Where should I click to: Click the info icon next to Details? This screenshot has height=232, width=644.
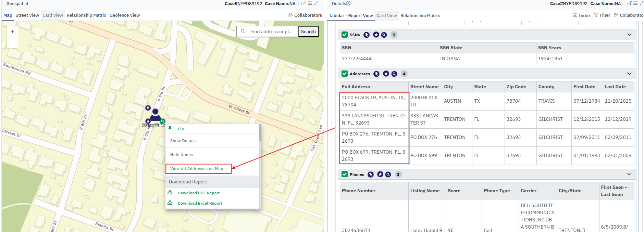point(348,3)
